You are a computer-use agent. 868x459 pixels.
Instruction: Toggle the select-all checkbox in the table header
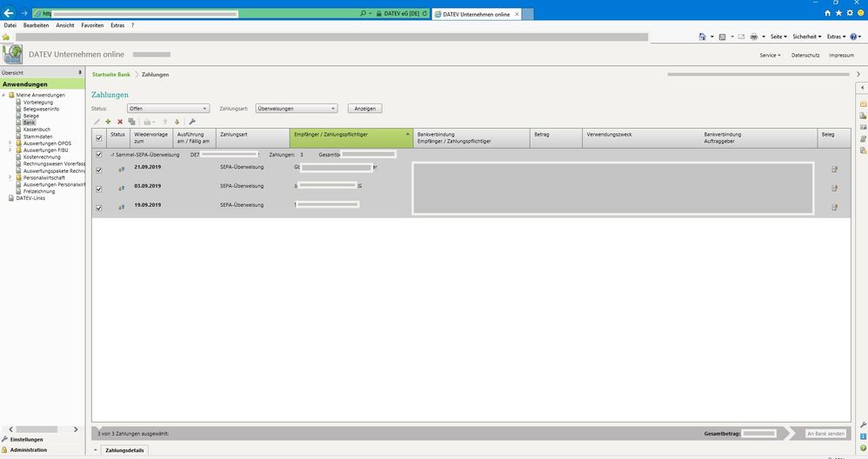coord(99,138)
